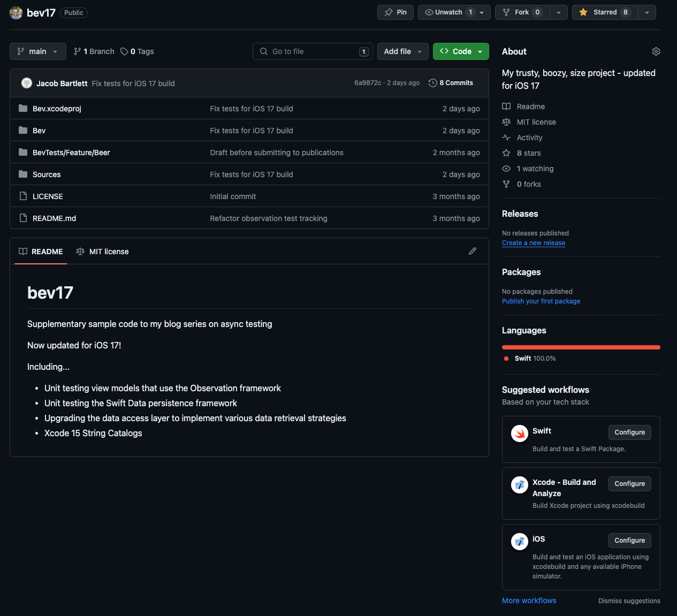Open the Unwatch dropdown arrow
Viewport: 677px width, 616px height.
[482, 12]
